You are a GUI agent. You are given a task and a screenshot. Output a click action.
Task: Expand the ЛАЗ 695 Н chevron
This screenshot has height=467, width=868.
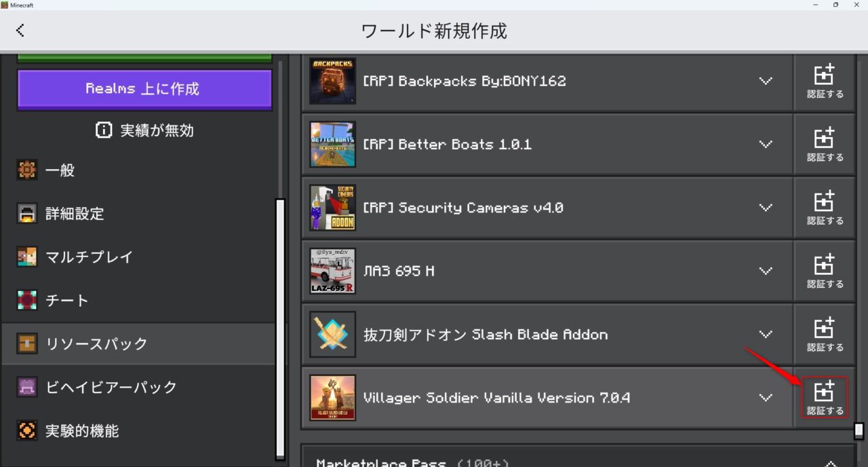tap(766, 271)
